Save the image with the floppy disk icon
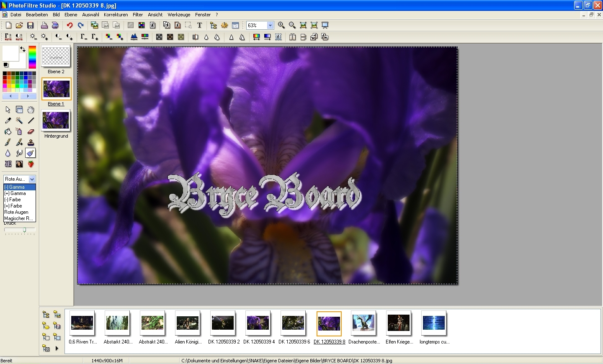 click(30, 26)
